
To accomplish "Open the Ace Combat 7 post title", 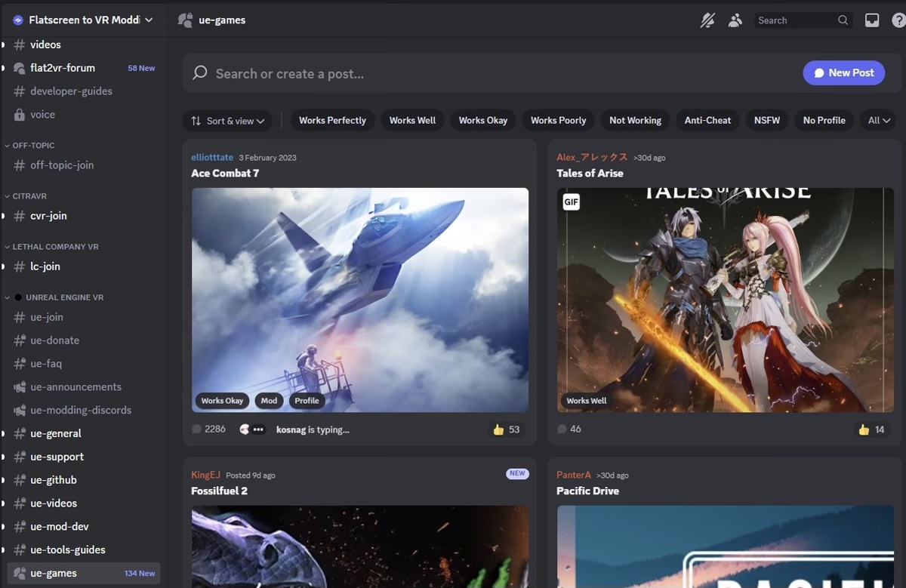I will pos(225,174).
